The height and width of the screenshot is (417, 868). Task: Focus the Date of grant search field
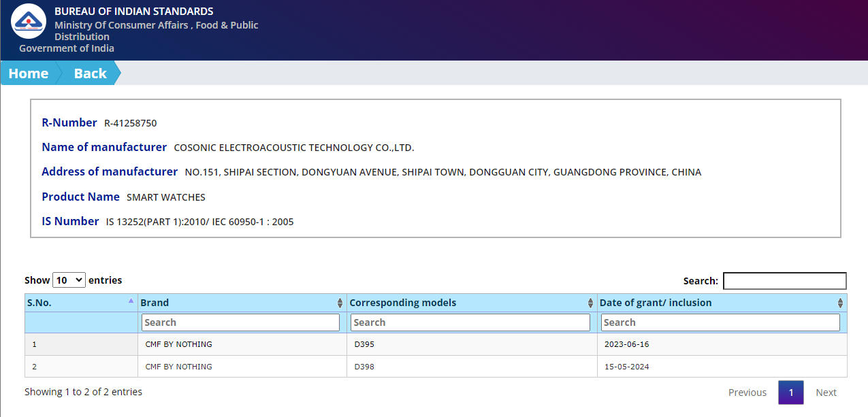coord(721,322)
